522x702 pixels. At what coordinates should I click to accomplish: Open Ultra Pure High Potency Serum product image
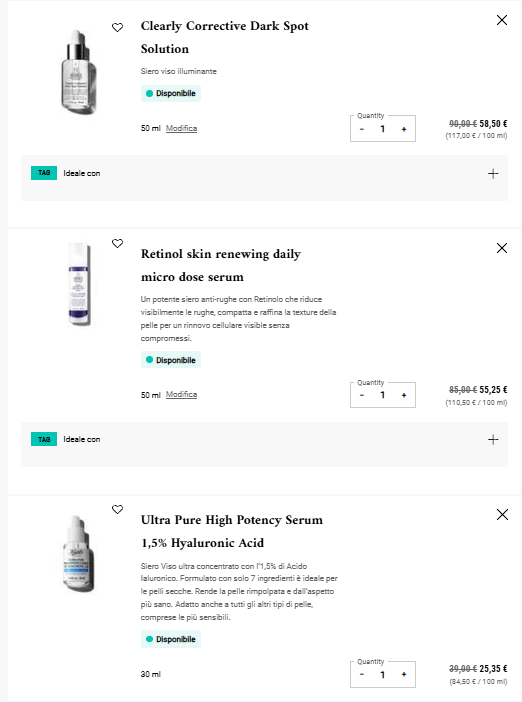pyautogui.click(x=79, y=553)
